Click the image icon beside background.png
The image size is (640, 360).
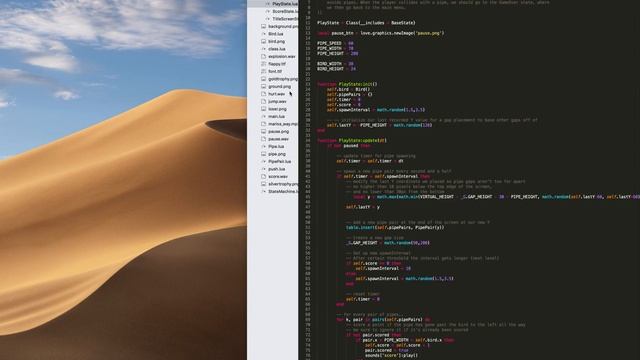264,26
